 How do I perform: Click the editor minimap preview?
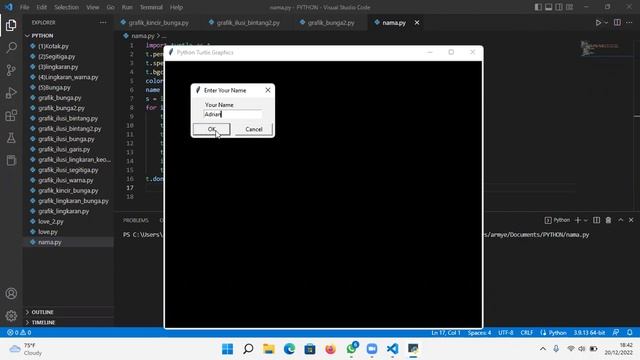coord(600,48)
